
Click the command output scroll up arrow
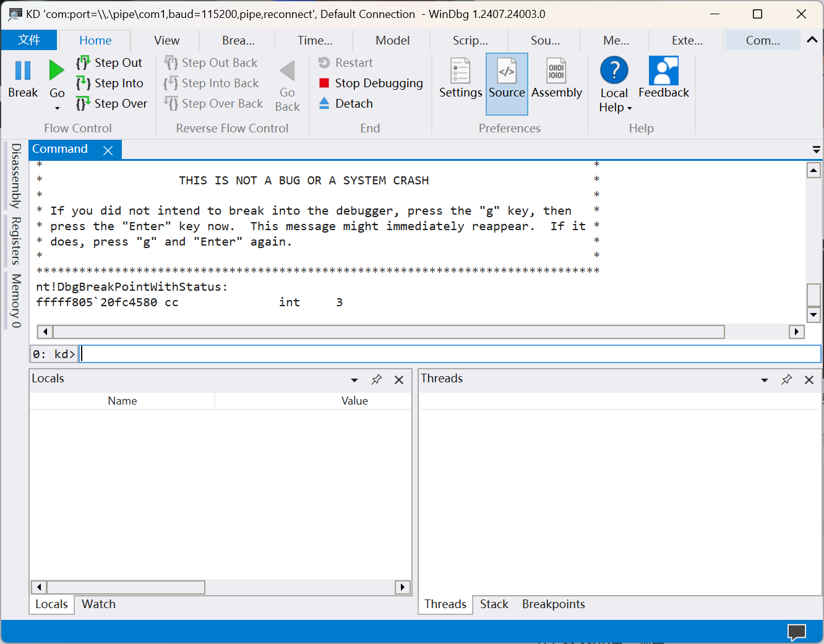point(813,170)
